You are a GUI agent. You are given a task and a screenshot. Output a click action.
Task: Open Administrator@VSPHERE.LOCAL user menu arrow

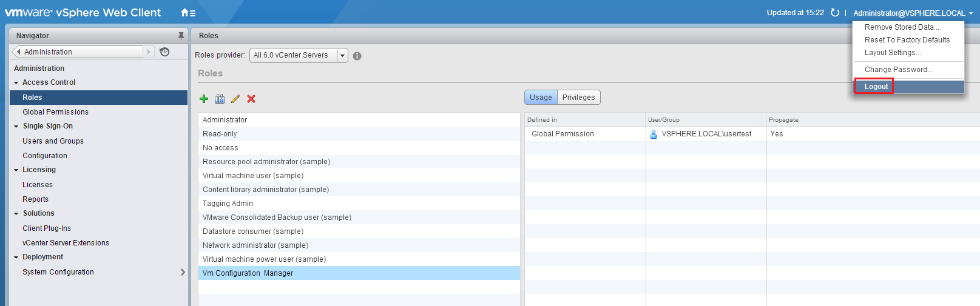pyautogui.click(x=971, y=13)
